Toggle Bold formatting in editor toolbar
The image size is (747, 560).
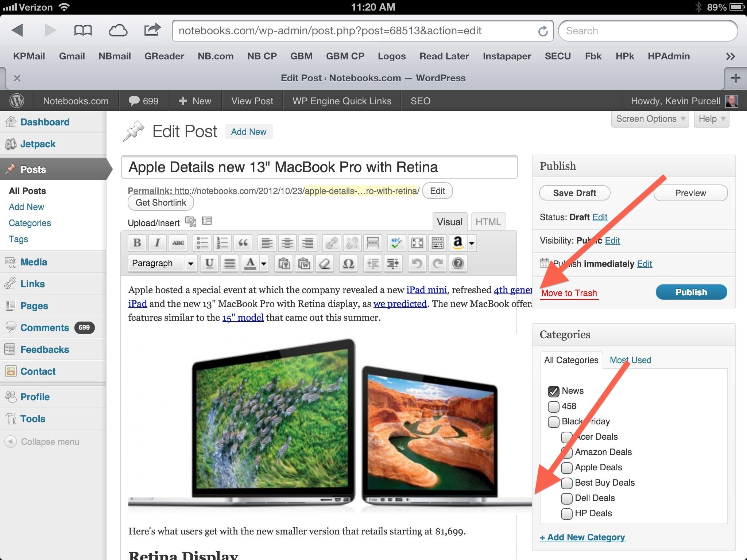click(137, 243)
